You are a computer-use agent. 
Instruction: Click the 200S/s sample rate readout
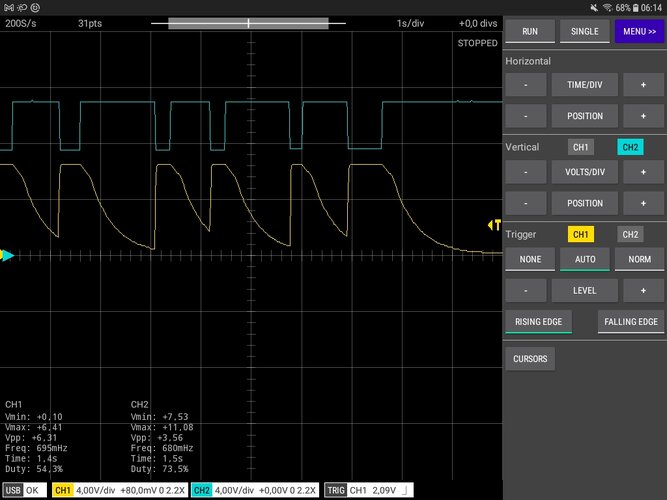pyautogui.click(x=20, y=23)
